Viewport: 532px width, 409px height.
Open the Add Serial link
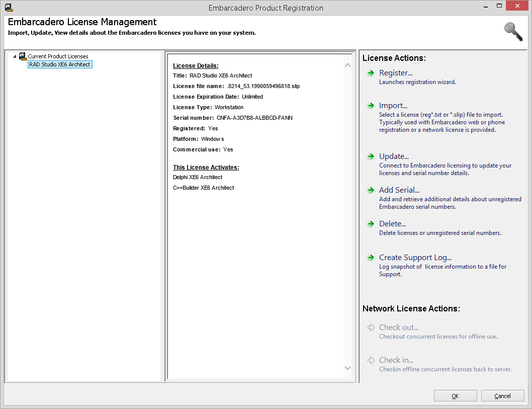pos(399,190)
